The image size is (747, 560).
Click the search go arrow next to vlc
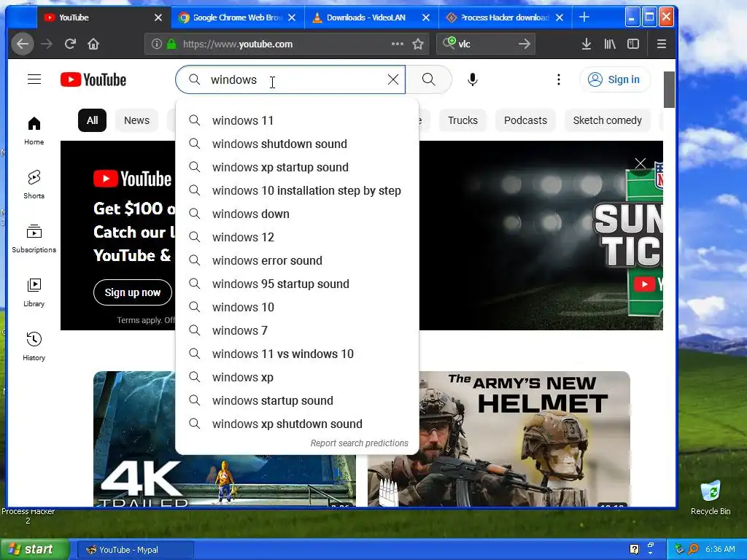[524, 44]
